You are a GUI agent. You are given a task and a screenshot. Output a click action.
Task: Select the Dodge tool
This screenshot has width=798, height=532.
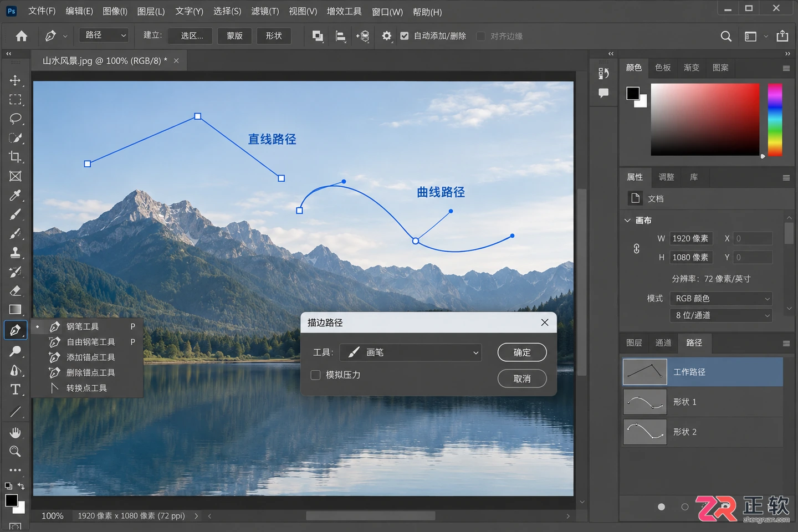[x=15, y=351]
